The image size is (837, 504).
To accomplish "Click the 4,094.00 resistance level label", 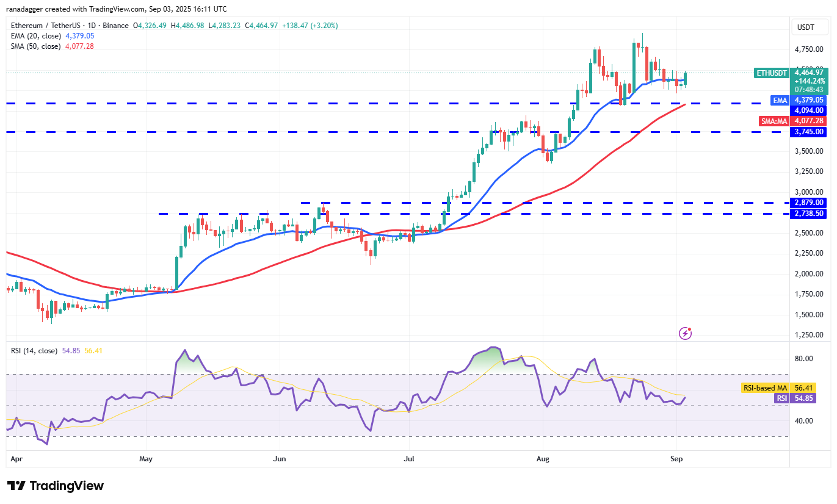I will (x=808, y=110).
